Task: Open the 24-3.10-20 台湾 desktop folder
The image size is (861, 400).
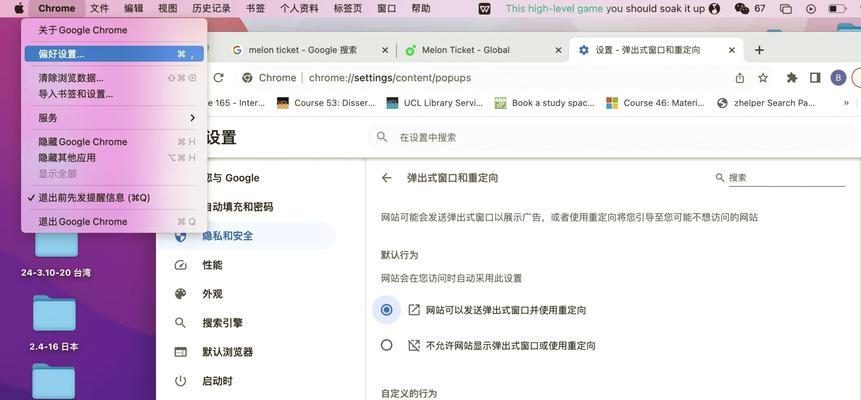Action: coord(56,253)
